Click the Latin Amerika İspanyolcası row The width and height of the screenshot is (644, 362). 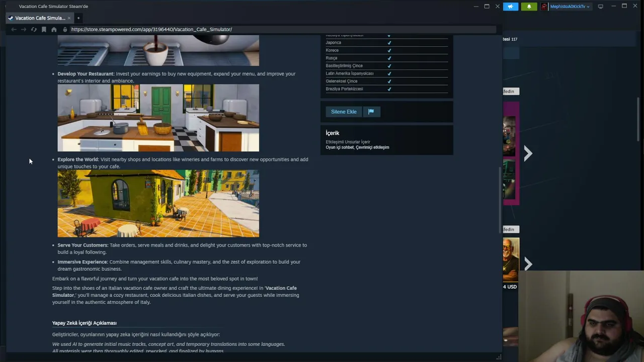pyautogui.click(x=386, y=73)
